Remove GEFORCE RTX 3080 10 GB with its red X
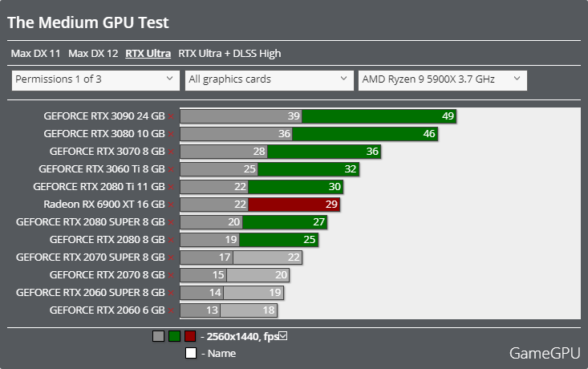The height and width of the screenshot is (369, 588). [x=171, y=134]
